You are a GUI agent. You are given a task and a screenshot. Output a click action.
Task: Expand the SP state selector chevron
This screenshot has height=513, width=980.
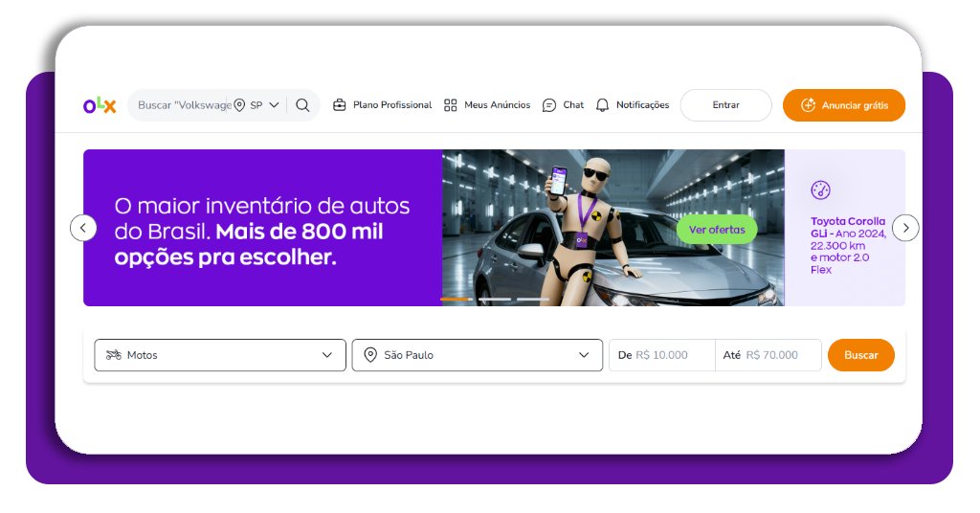point(274,105)
